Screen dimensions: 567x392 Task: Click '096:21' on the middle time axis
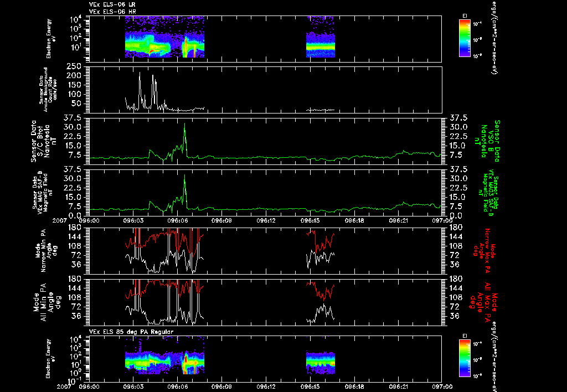click(x=398, y=220)
